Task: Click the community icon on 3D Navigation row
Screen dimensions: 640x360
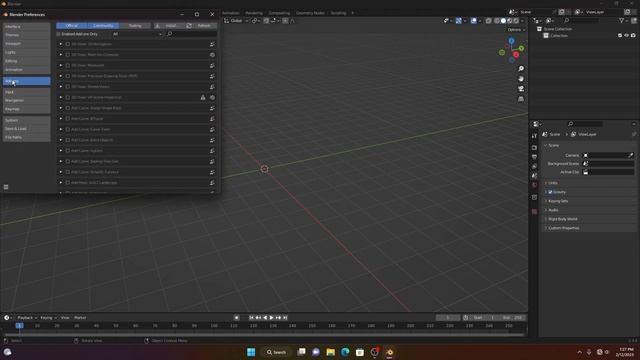Action: pyautogui.click(x=212, y=44)
